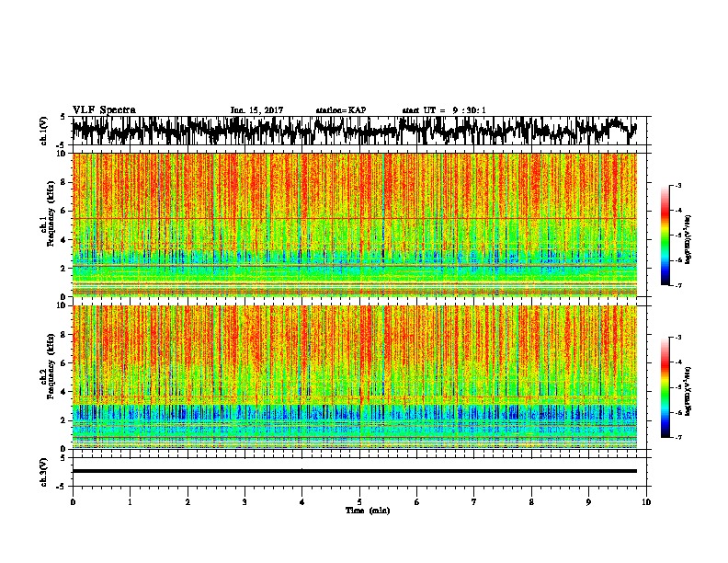This screenshot has width=728, height=563.
Task: Click the "ch.1(V)" waveform axis label
Action: (x=43, y=131)
